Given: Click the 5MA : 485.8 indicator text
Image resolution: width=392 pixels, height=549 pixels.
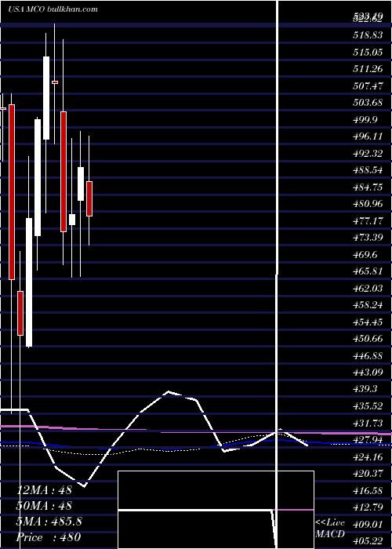Looking at the screenshot, I should 49,522.
